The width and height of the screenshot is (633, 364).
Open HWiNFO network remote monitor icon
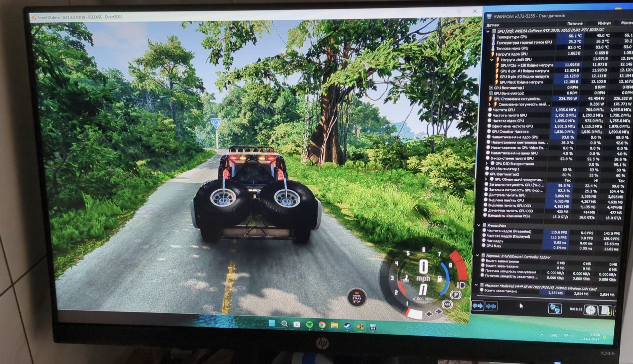pos(555,308)
